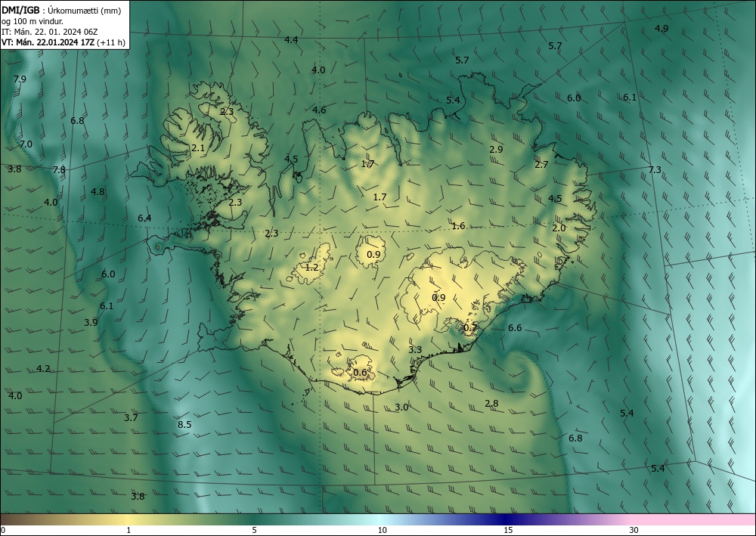Click the 10 tick on the colour scale
The height and width of the screenshot is (536, 756).
(x=383, y=530)
